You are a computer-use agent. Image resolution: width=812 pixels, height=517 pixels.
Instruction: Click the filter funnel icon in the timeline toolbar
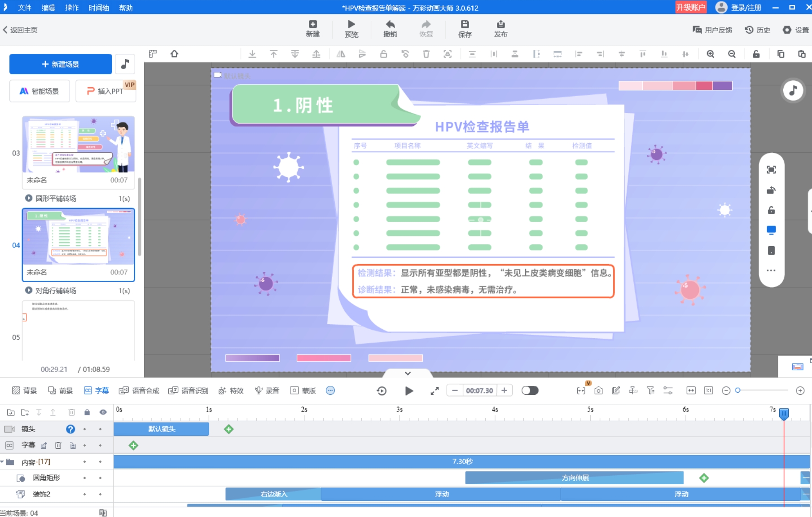(650, 390)
